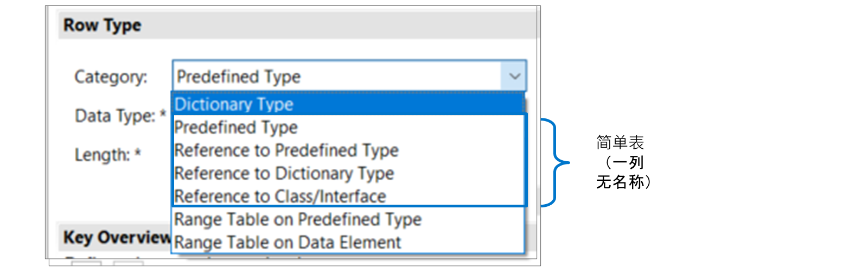
Task: Pick Range Table on Data Element
Action: tap(348, 242)
